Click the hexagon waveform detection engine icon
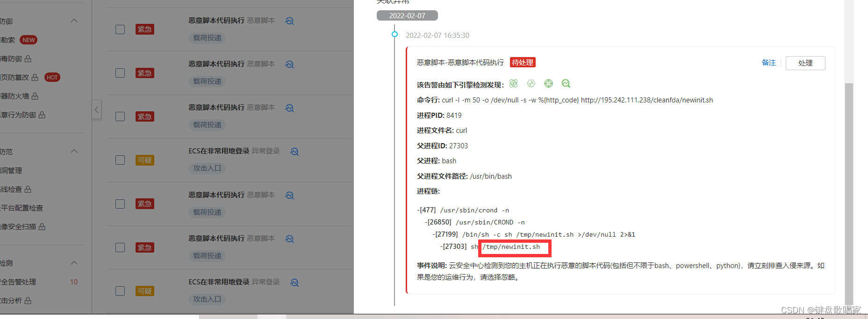Viewport: 868px width, 319px height. click(x=531, y=83)
